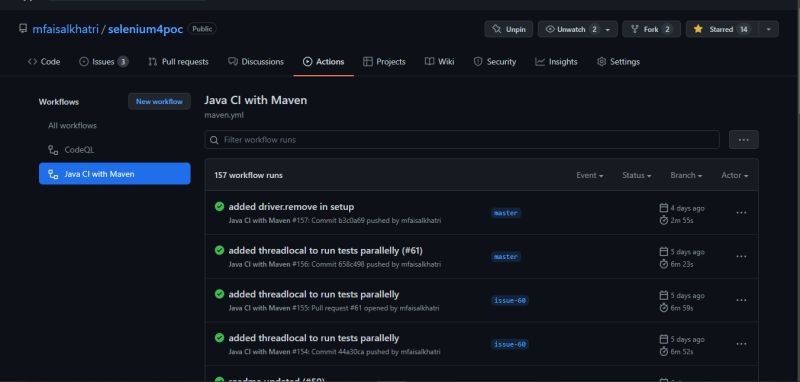Open run 'added driver.remove in setup'
This screenshot has width=800, height=382.
(x=291, y=207)
